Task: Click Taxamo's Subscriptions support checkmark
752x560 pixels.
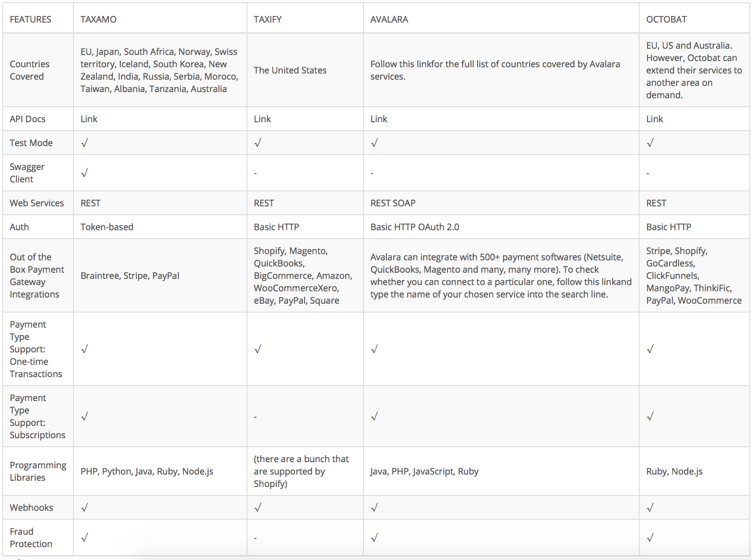Action: [85, 417]
